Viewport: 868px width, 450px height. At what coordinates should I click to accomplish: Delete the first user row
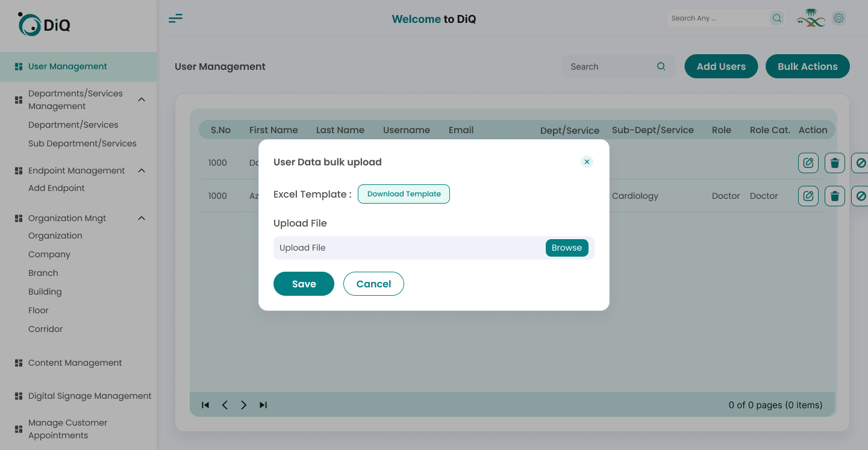tap(835, 163)
